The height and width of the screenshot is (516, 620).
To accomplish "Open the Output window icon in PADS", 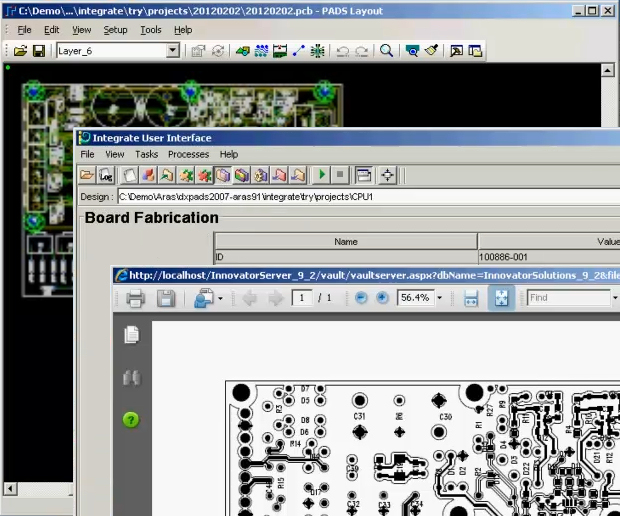I will (x=456, y=51).
